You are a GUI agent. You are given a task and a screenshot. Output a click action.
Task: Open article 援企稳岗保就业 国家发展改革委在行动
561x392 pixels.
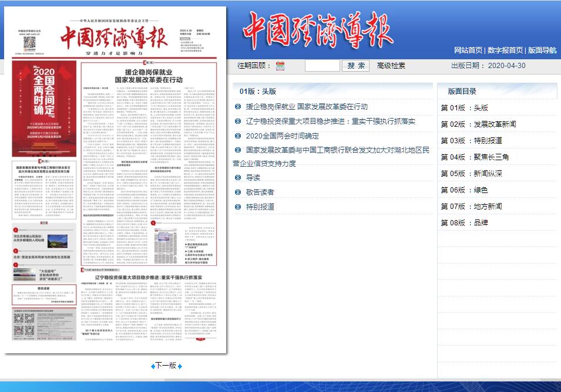(x=307, y=107)
